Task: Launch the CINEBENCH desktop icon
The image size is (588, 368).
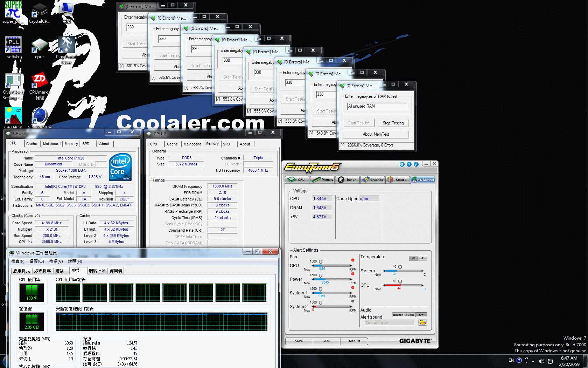Action: (x=40, y=118)
